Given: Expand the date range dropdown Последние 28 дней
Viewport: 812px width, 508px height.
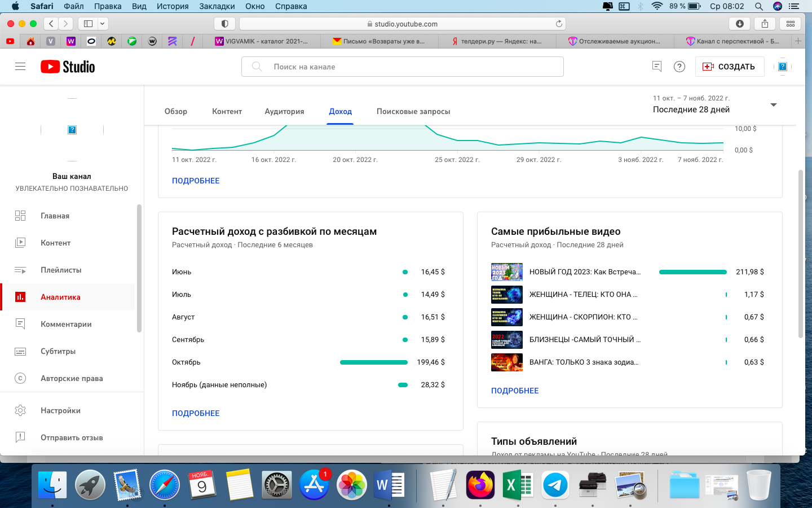Looking at the screenshot, I should (774, 105).
